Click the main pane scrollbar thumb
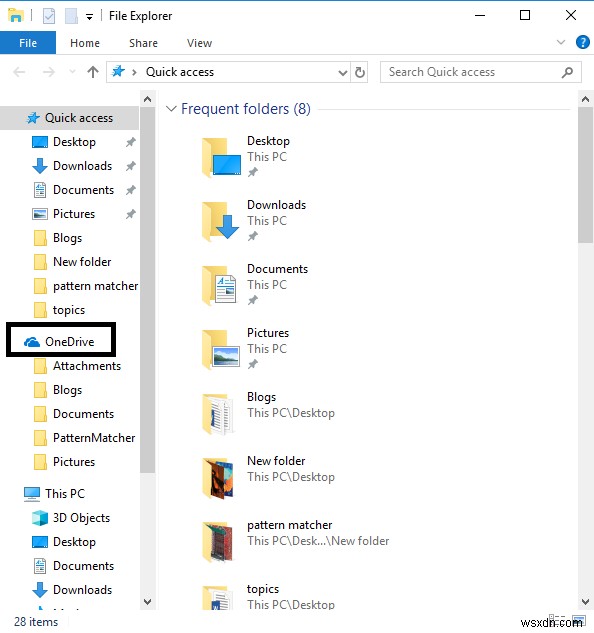594x633 pixels. pyautogui.click(x=586, y=175)
